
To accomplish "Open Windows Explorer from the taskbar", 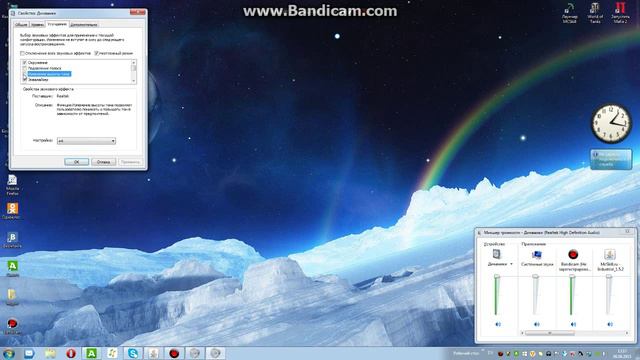I will tap(50, 353).
